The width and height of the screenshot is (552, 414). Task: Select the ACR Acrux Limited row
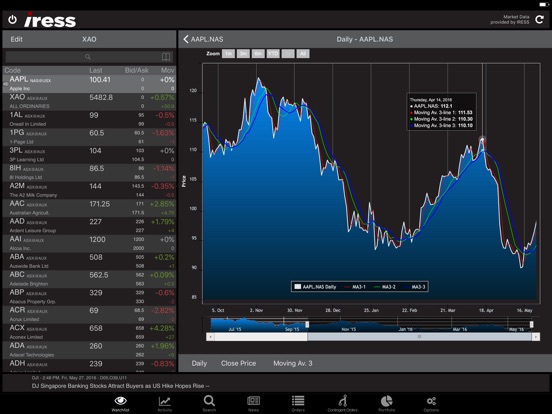pyautogui.click(x=89, y=315)
